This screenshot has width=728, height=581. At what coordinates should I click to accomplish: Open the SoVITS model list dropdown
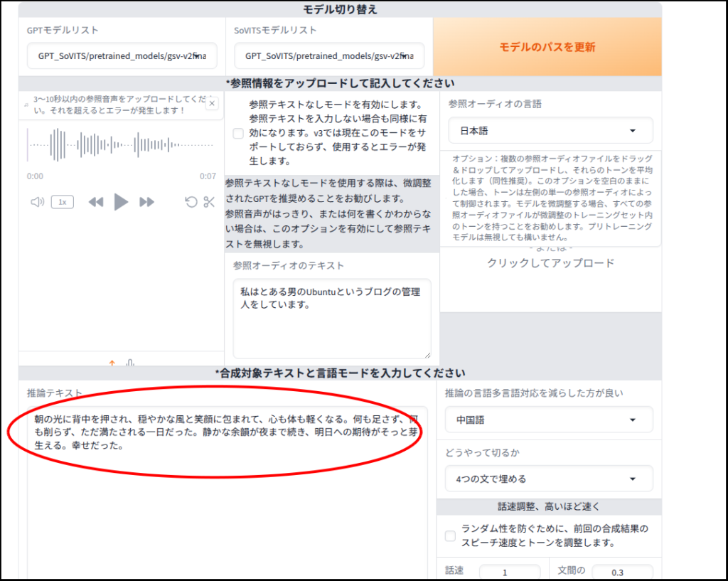point(329,55)
